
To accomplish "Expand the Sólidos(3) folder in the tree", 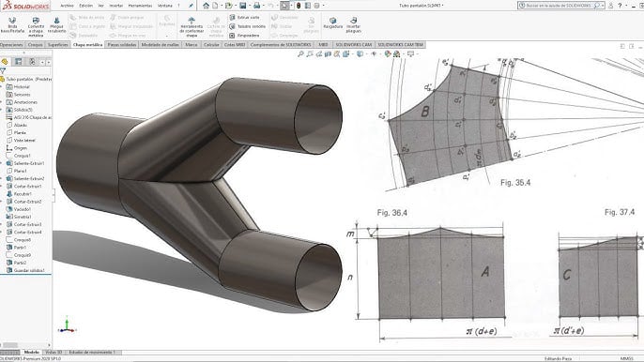I will pos(2,110).
